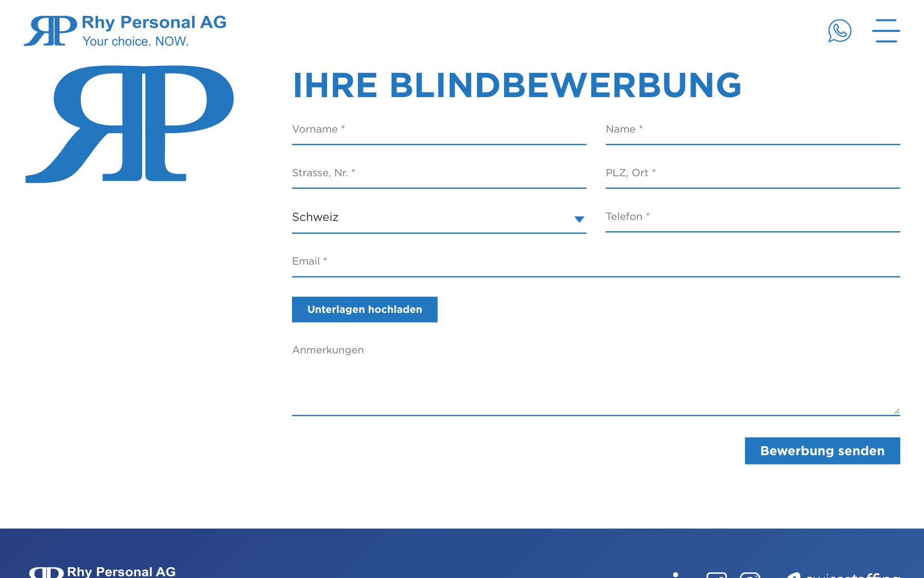Click the footer Rhy Personal AG logo
The image size is (924, 578).
tap(102, 572)
